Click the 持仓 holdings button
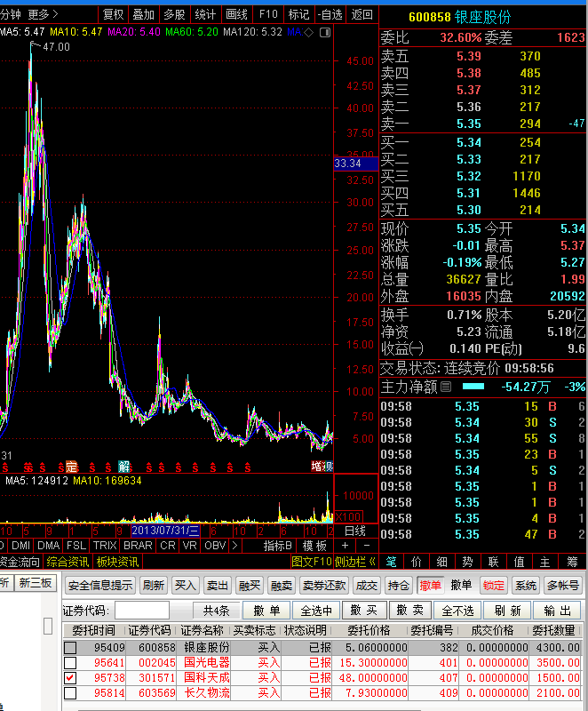The height and width of the screenshot is (711, 588). (399, 586)
